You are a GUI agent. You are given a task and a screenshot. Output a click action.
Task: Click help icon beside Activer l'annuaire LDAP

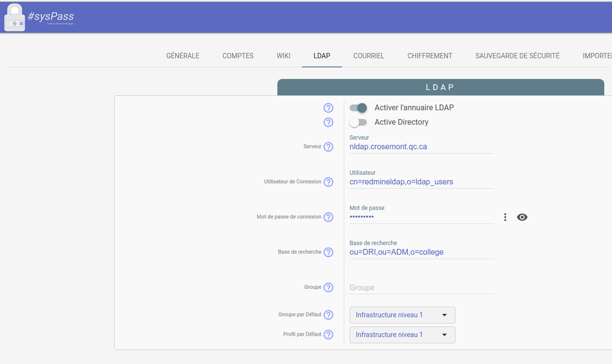[328, 108]
